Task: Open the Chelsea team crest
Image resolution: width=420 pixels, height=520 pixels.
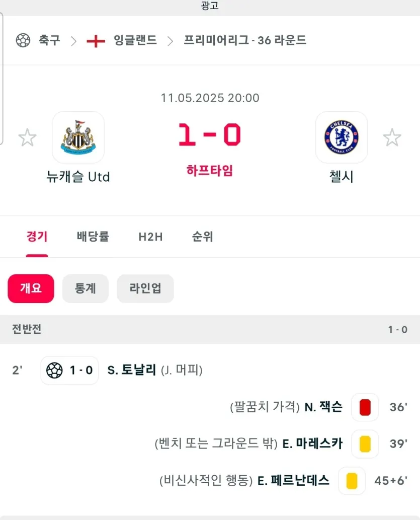Action: pyautogui.click(x=342, y=137)
